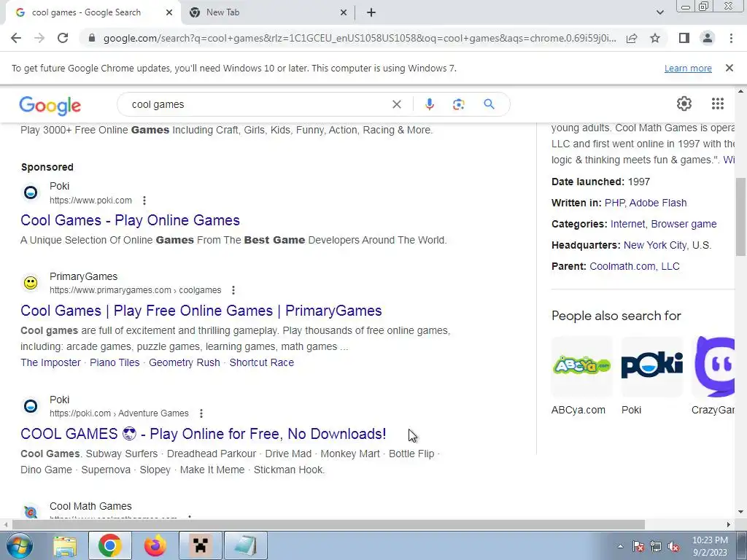This screenshot has height=560, width=747.
Task: Click Learn more about Chrome updates
Action: [688, 68]
